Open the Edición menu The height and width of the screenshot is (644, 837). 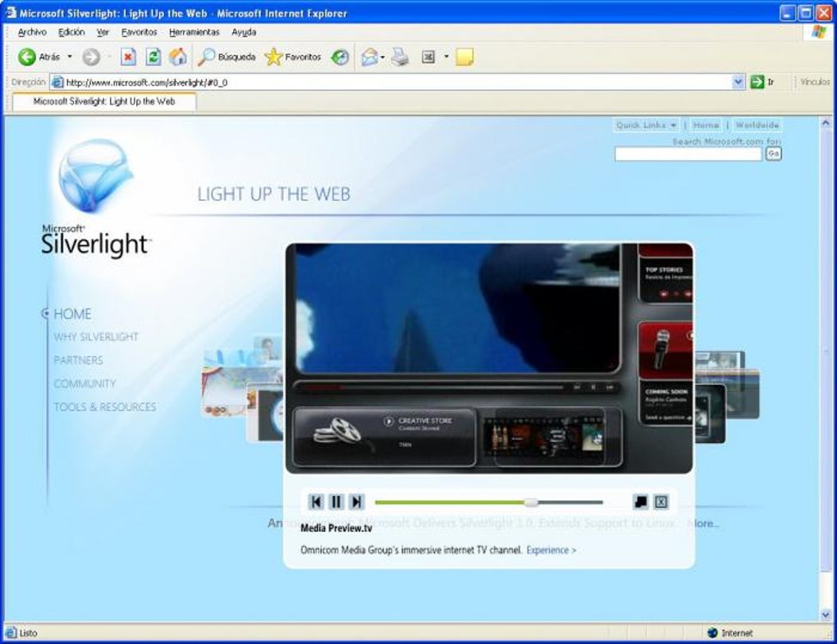click(71, 32)
